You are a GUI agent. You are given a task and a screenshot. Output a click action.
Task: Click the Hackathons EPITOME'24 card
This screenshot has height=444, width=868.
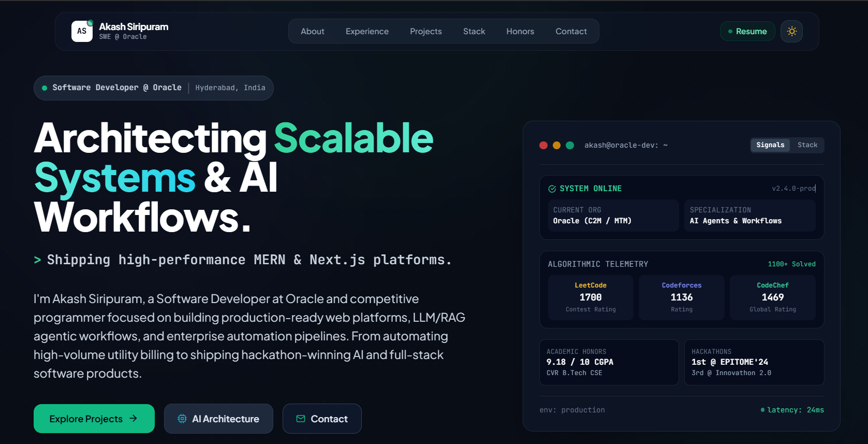pyautogui.click(x=754, y=362)
